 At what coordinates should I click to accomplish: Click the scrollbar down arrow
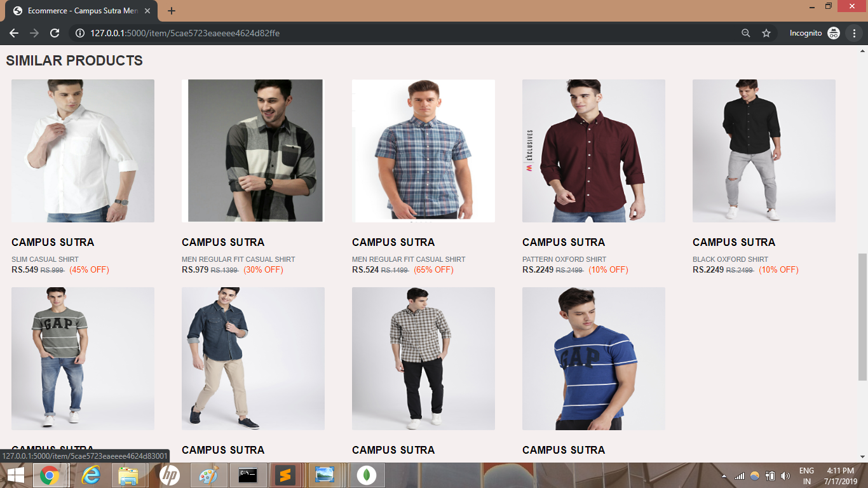click(862, 456)
